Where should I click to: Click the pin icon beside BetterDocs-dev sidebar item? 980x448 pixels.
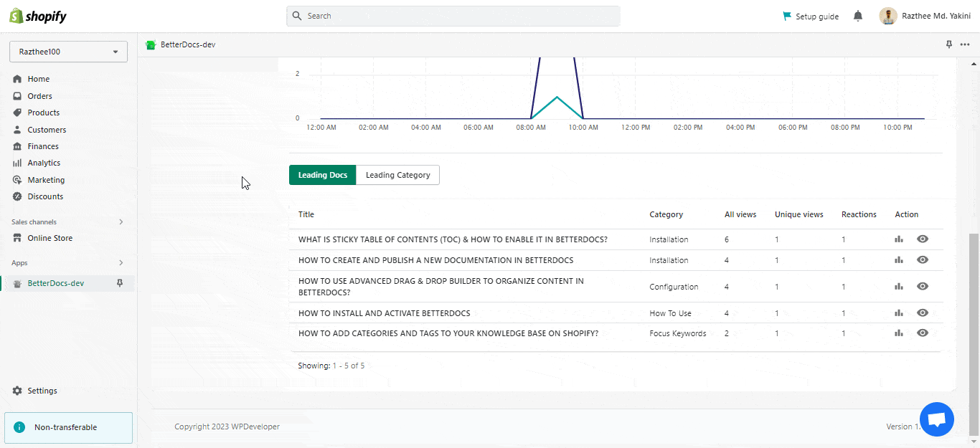coord(120,283)
